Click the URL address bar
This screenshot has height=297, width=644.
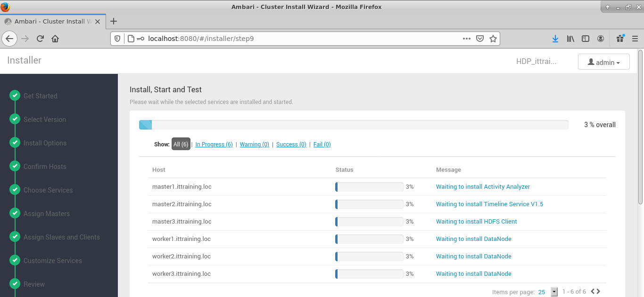[x=302, y=39]
